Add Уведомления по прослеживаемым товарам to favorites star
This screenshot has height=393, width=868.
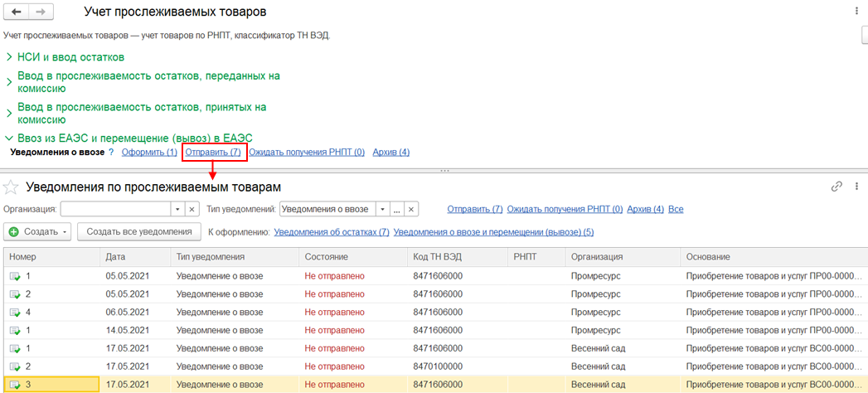pos(12,187)
